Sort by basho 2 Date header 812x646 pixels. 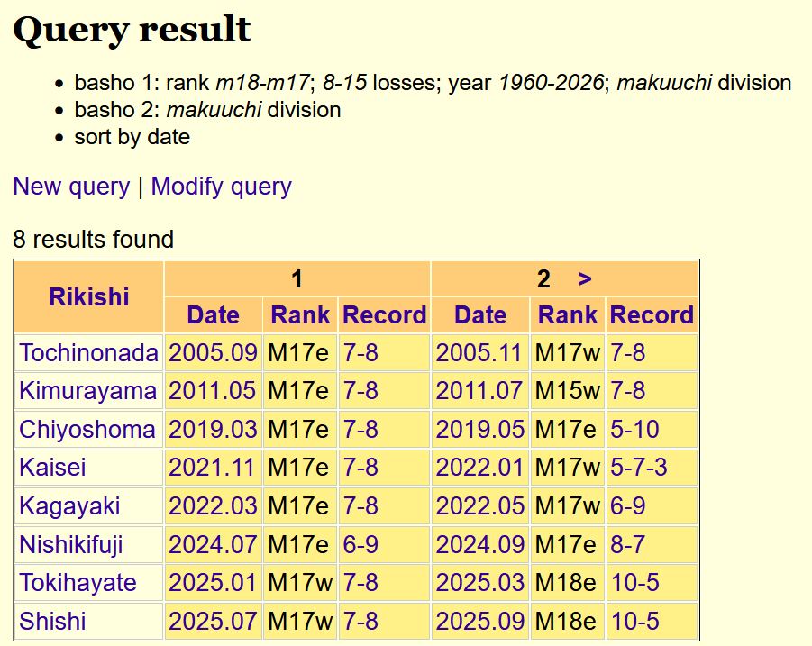click(x=480, y=314)
